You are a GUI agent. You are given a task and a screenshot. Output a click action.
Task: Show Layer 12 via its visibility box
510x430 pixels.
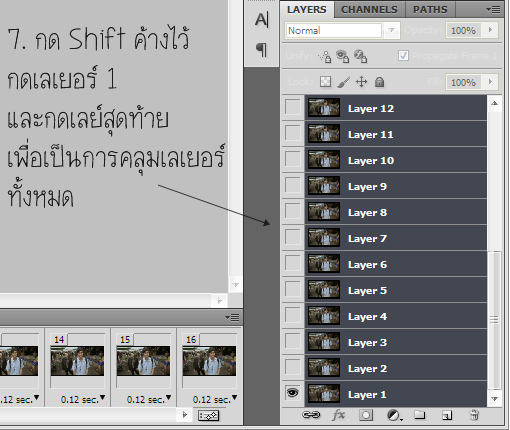click(x=293, y=108)
